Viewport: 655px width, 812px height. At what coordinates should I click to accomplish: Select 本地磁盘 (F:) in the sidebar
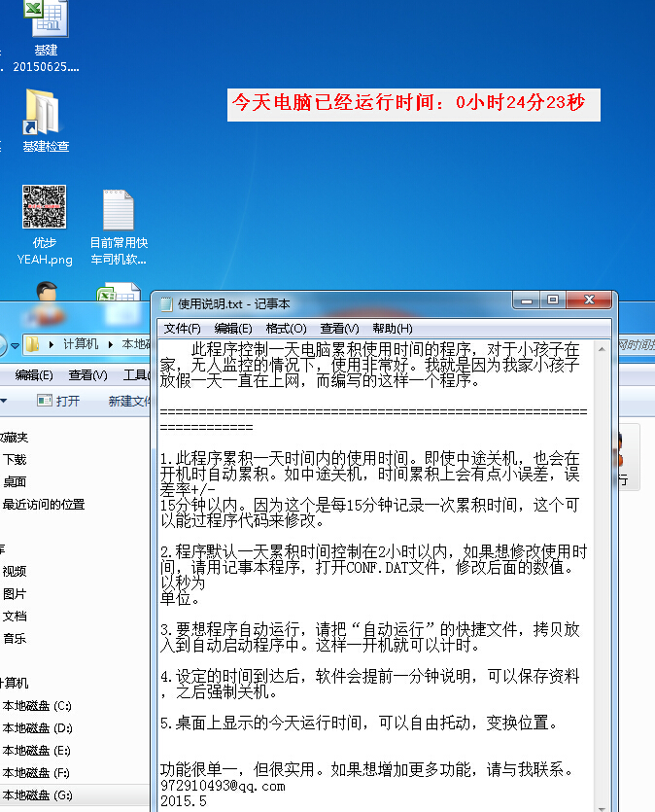(x=36, y=772)
